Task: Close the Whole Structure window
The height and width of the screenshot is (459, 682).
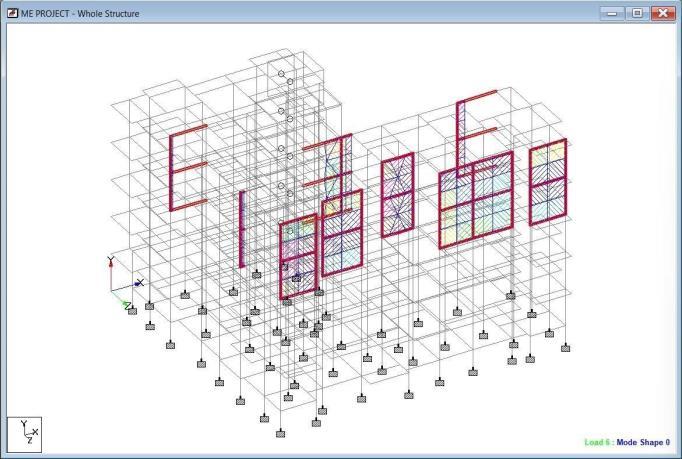Action: click(663, 13)
